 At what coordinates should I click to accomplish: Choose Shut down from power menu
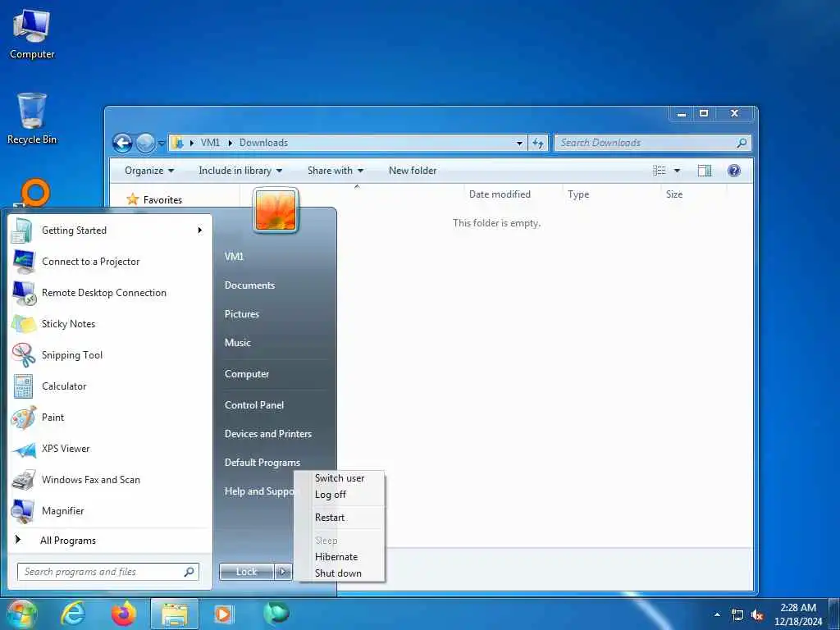pos(338,573)
